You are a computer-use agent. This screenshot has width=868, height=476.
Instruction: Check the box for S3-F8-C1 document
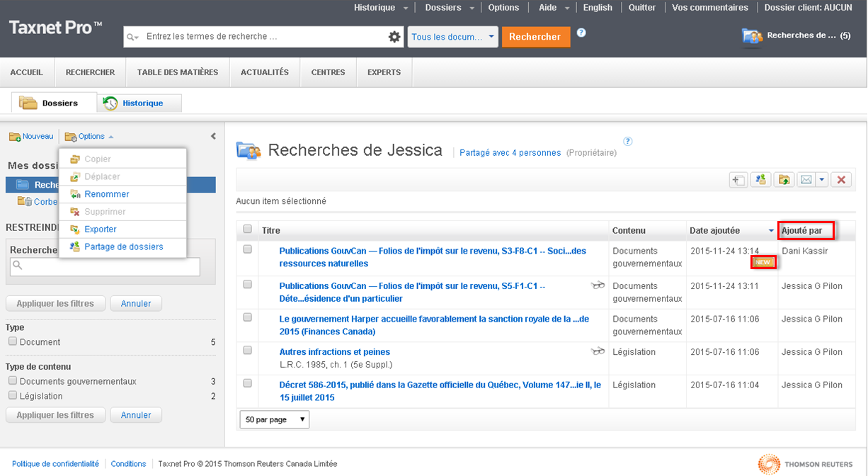click(247, 249)
